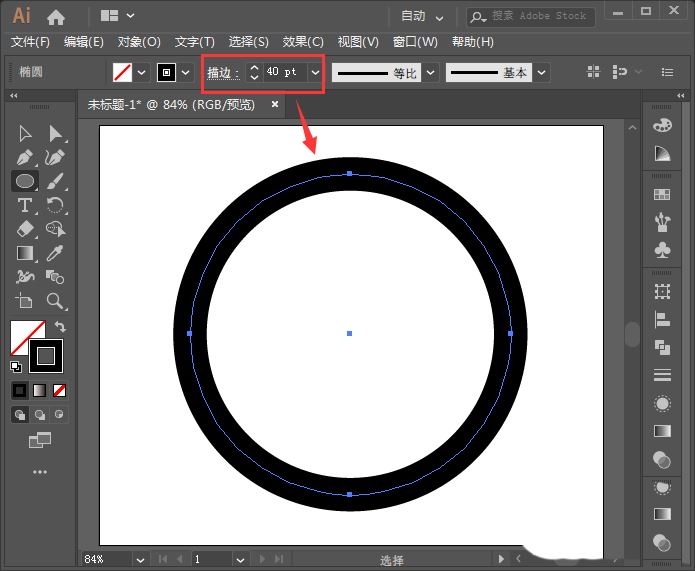Expand the stroke weight 40 pt dropdown

point(316,73)
